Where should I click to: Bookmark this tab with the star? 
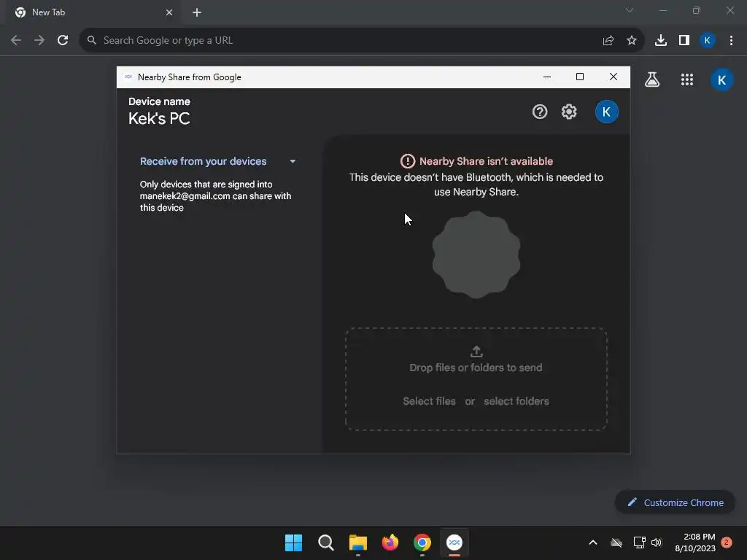(x=632, y=41)
